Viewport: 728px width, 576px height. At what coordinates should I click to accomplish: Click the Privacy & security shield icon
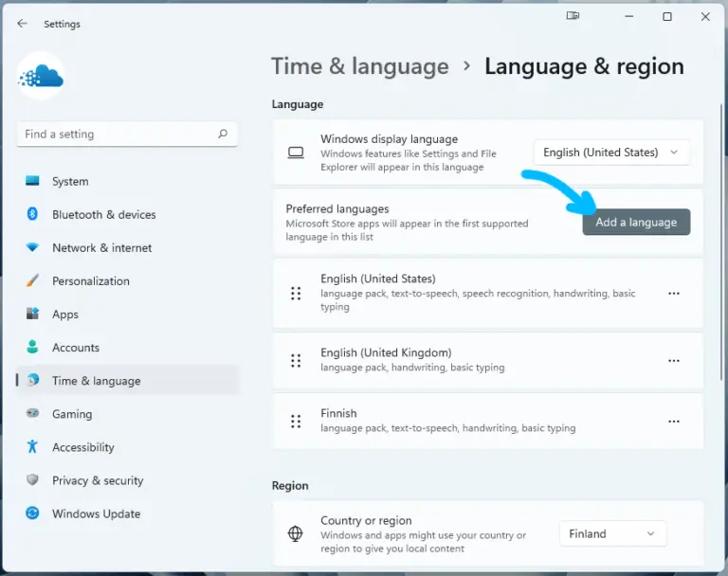point(32,479)
